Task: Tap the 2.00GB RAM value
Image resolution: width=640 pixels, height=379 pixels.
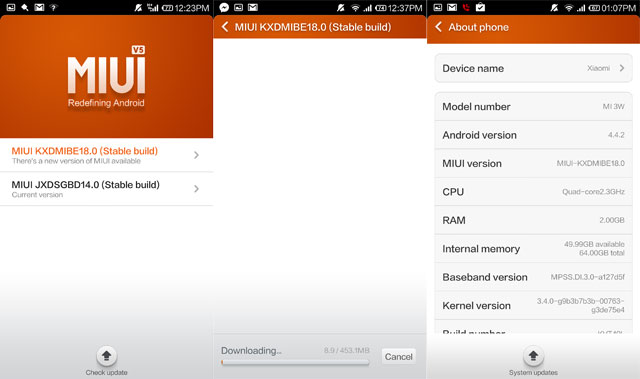Action: click(x=612, y=220)
